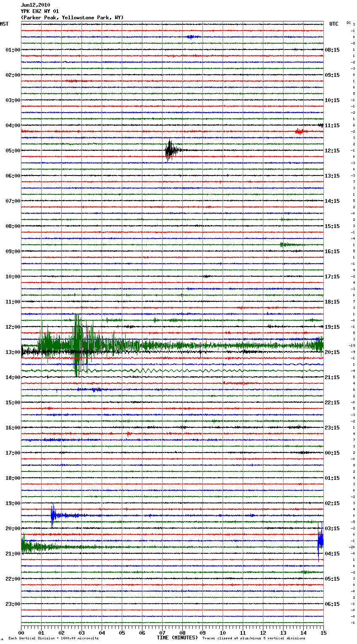Click the DC column header
The width and height of the screenshot is (357, 644).
coord(349,23)
